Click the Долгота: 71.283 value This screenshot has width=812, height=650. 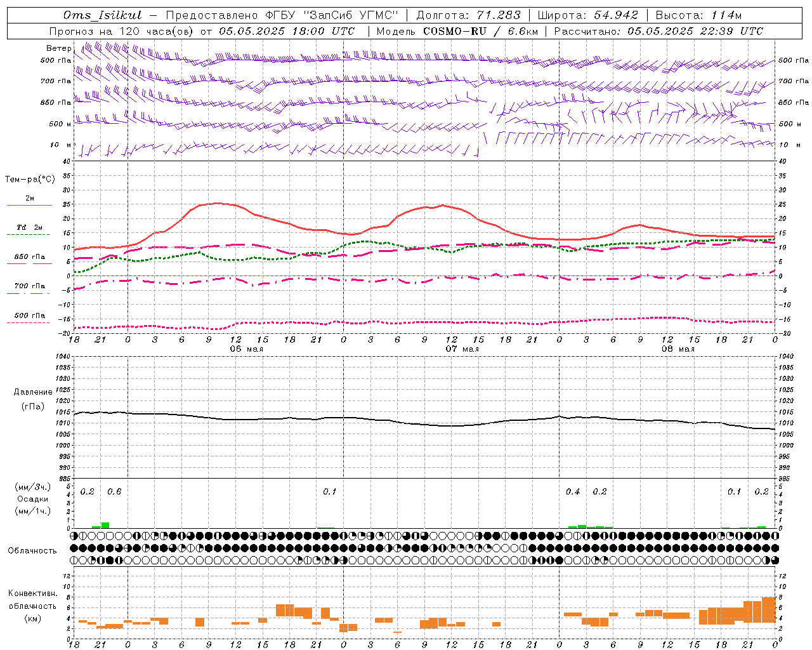point(468,15)
